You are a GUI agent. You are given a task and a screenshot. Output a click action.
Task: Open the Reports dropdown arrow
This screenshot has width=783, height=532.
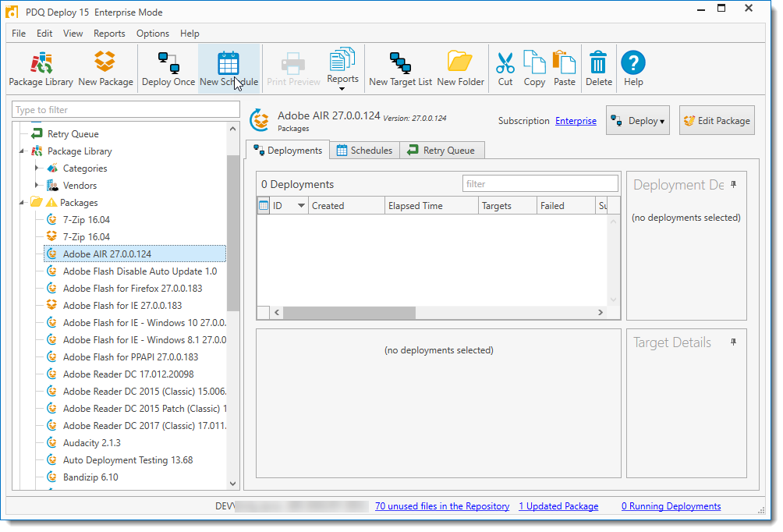(342, 89)
